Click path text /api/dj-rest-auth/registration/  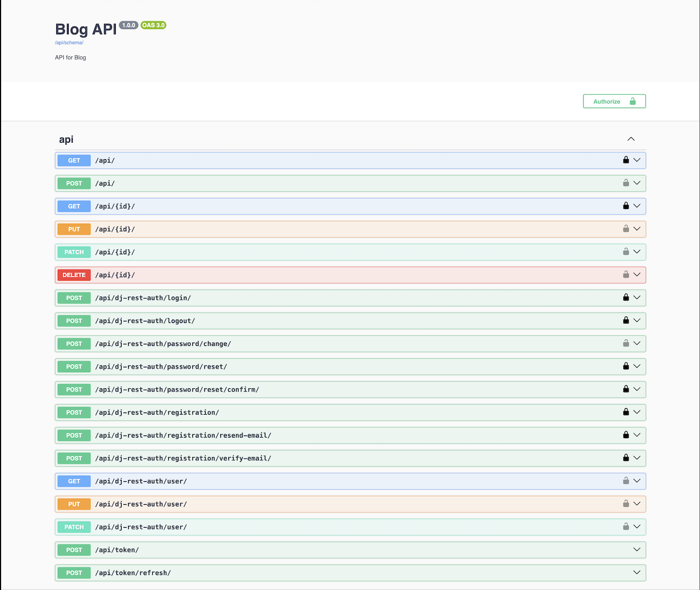pyautogui.click(x=157, y=412)
